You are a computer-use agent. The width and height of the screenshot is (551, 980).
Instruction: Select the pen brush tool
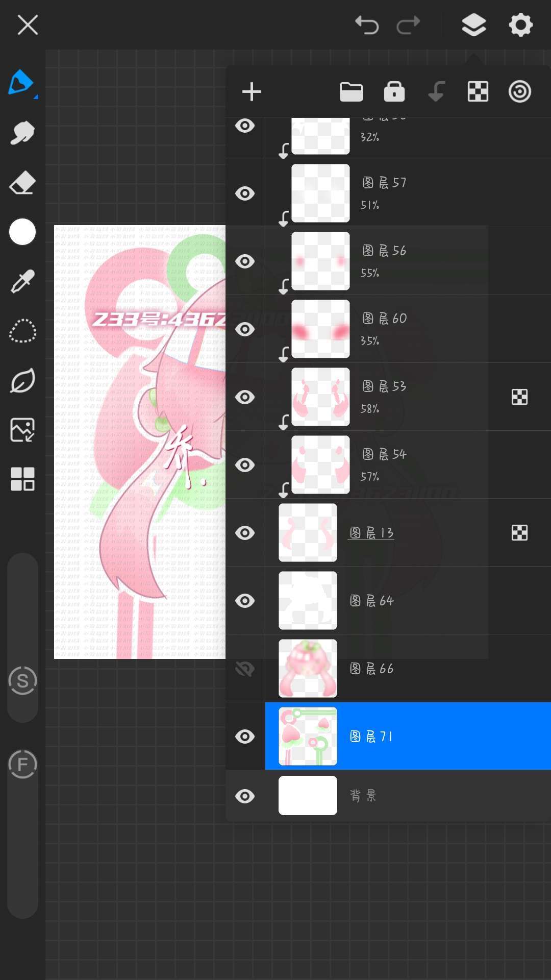(x=21, y=83)
